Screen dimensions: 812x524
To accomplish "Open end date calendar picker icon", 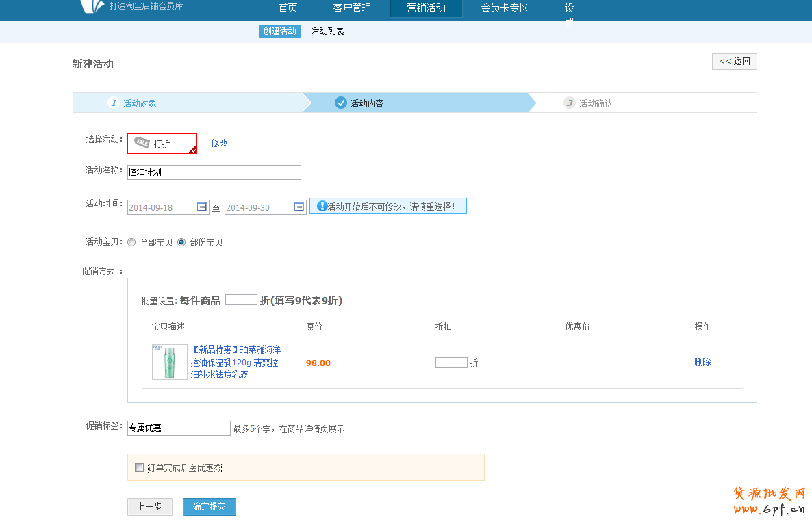I will coord(299,207).
